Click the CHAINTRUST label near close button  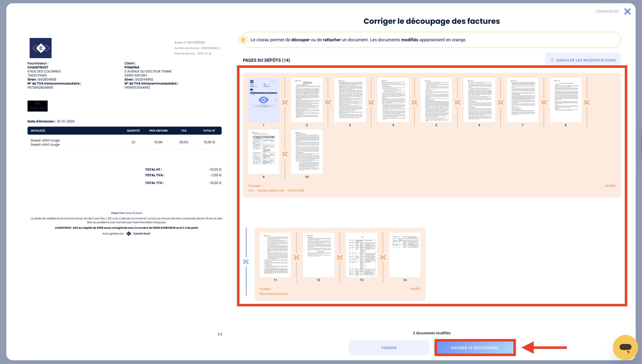coord(607,12)
